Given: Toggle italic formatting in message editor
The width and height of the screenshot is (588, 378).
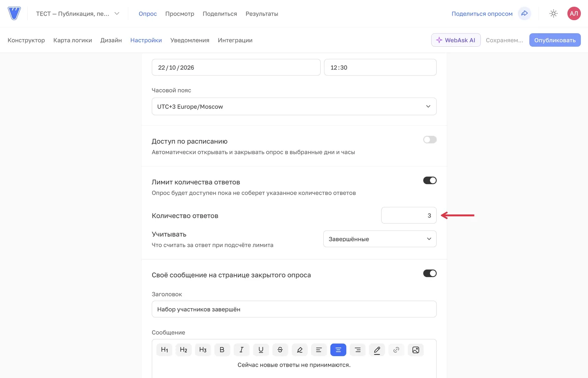Looking at the screenshot, I should pyautogui.click(x=242, y=350).
